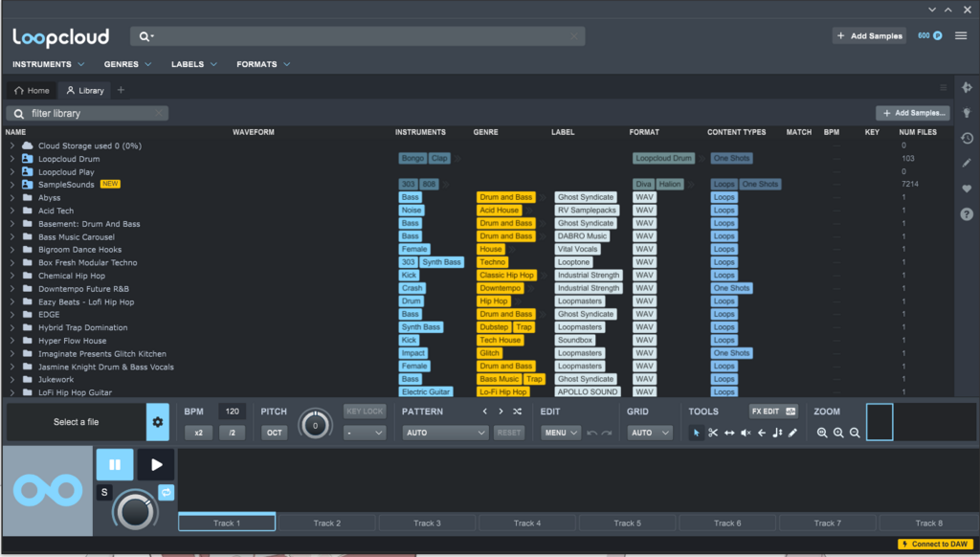Open player settings gear icon
The image size is (980, 557).
click(x=158, y=422)
